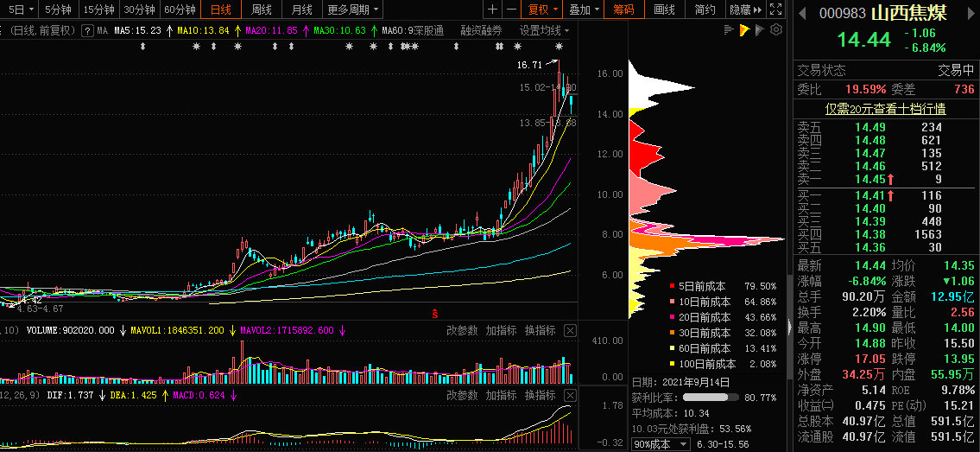Toggle the 画线 drawing tools button

click(x=664, y=10)
